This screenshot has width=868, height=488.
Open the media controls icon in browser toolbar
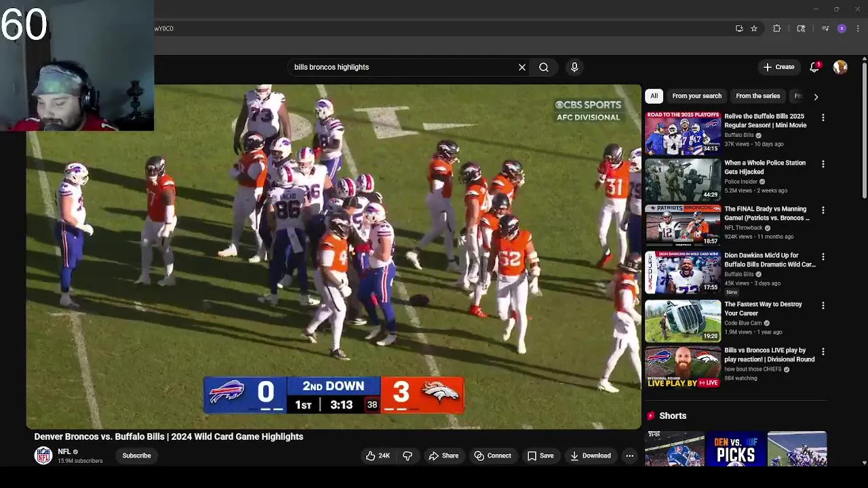825,28
